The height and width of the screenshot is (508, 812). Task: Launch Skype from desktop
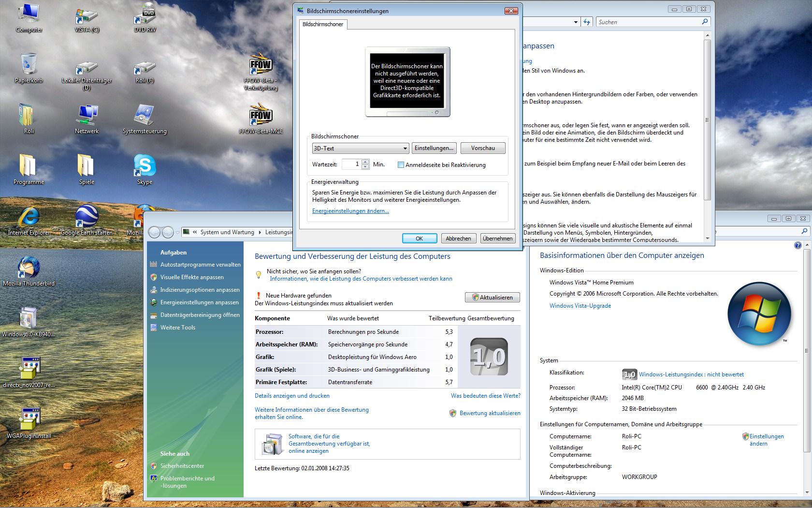(145, 170)
